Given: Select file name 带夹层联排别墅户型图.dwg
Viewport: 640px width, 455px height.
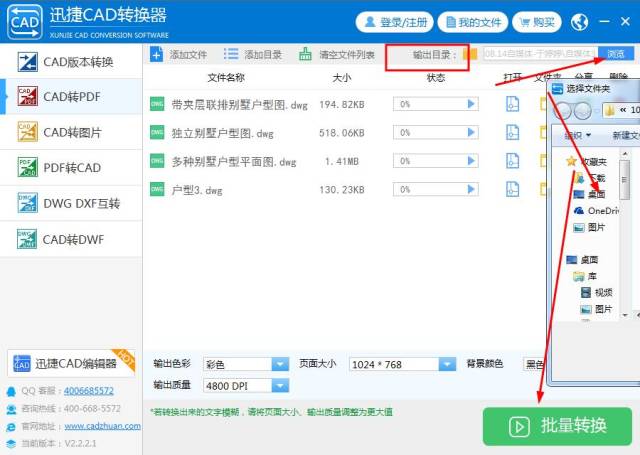Looking at the screenshot, I should (240, 105).
